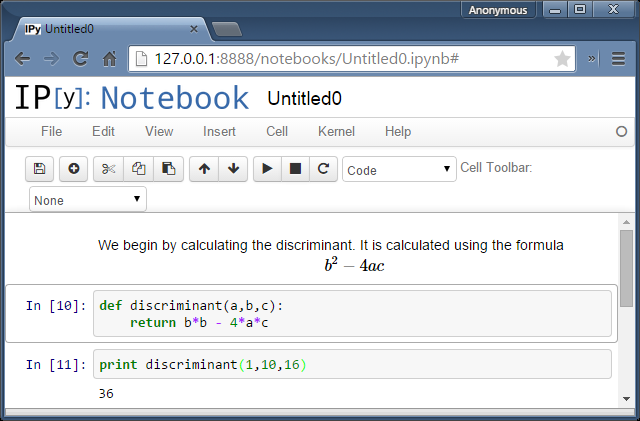Viewport: 640px width, 421px height.
Task: Restart the kernel with circular arrow icon
Action: [323, 169]
